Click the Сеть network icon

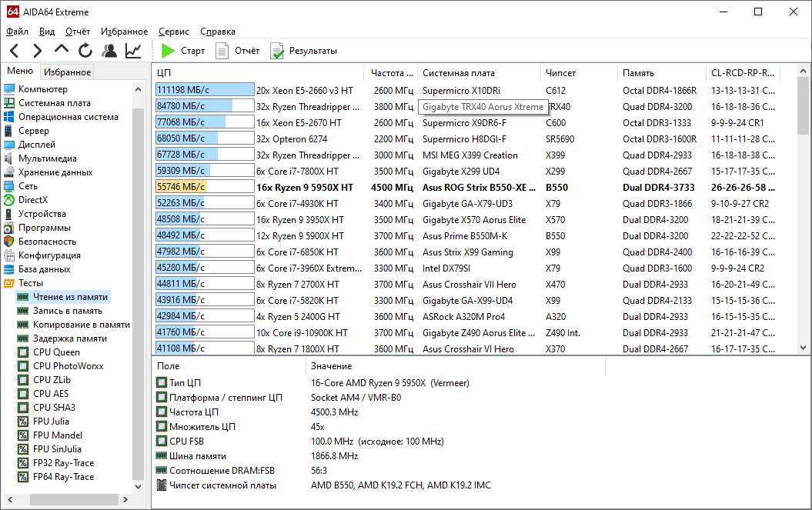(x=8, y=186)
